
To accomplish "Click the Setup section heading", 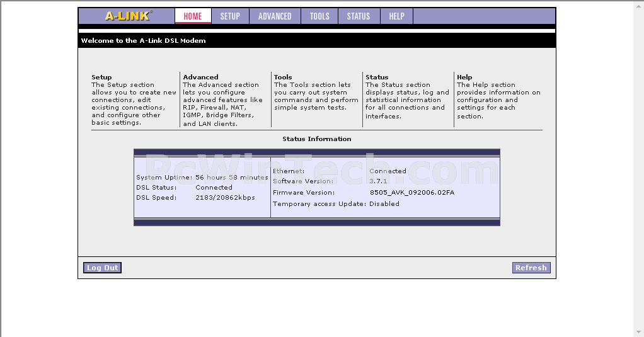I will pos(101,77).
